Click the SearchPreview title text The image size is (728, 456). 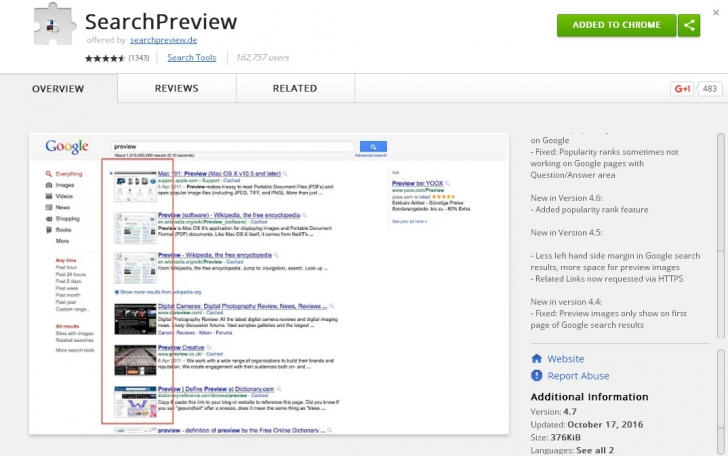(161, 22)
